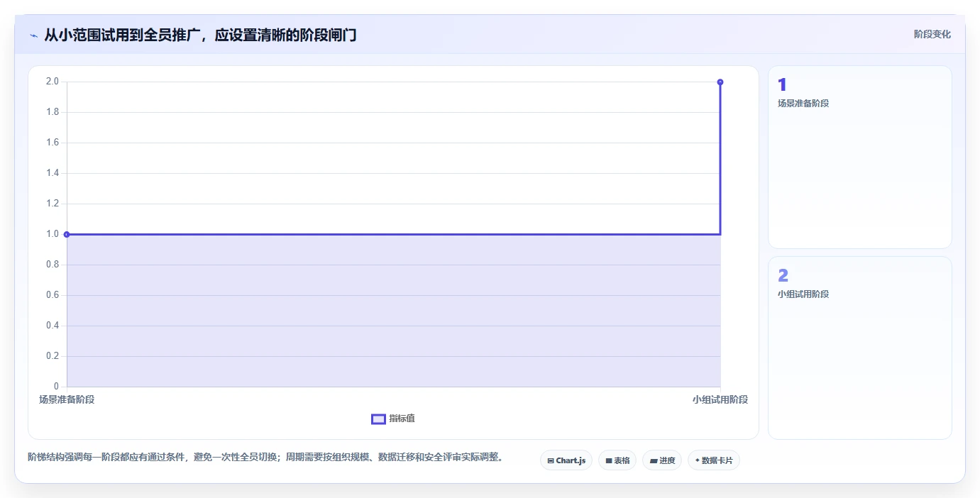
Task: Open the card numbered 1 场景准备阶段
Action: 859,157
